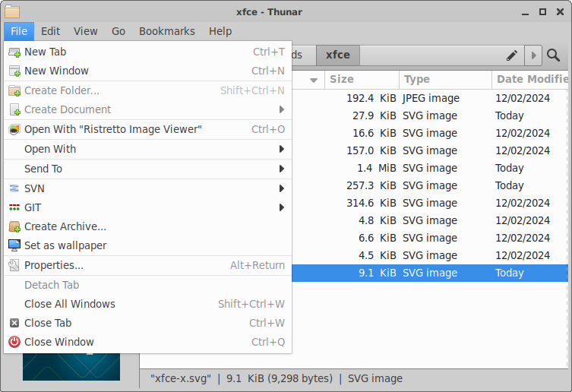This screenshot has width=572, height=392.
Task: Choose New Tab from File menu
Action: [147, 52]
